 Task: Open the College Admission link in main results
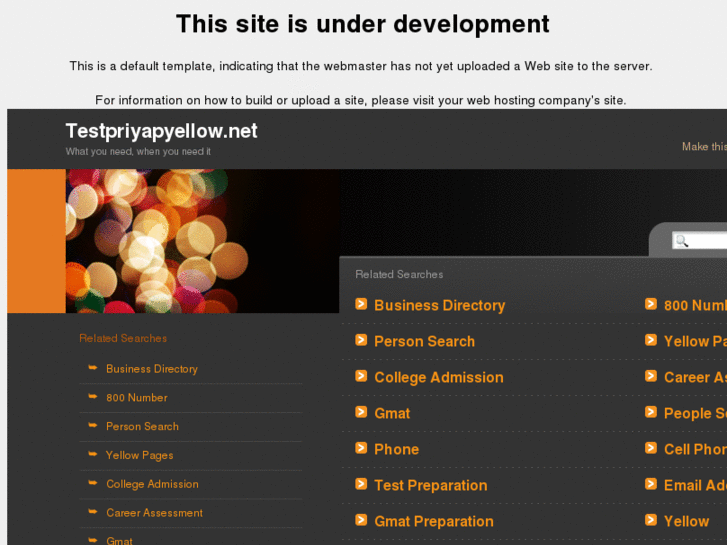439,377
